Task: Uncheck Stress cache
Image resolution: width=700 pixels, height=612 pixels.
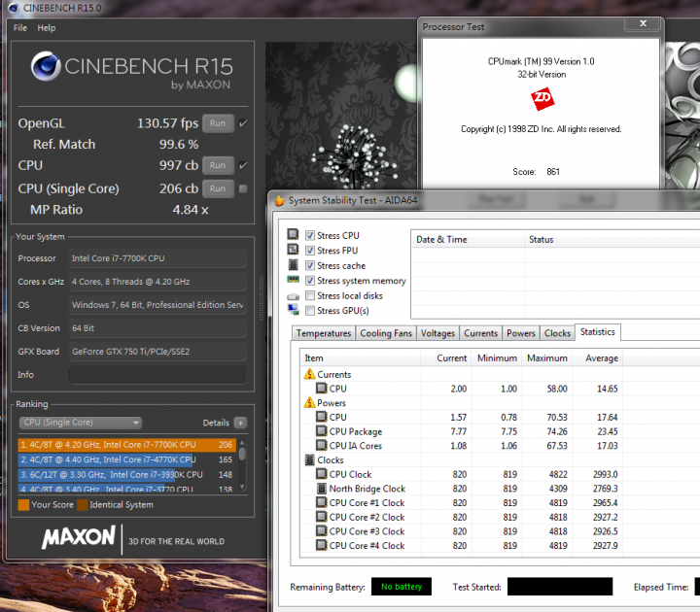Action: 310,266
